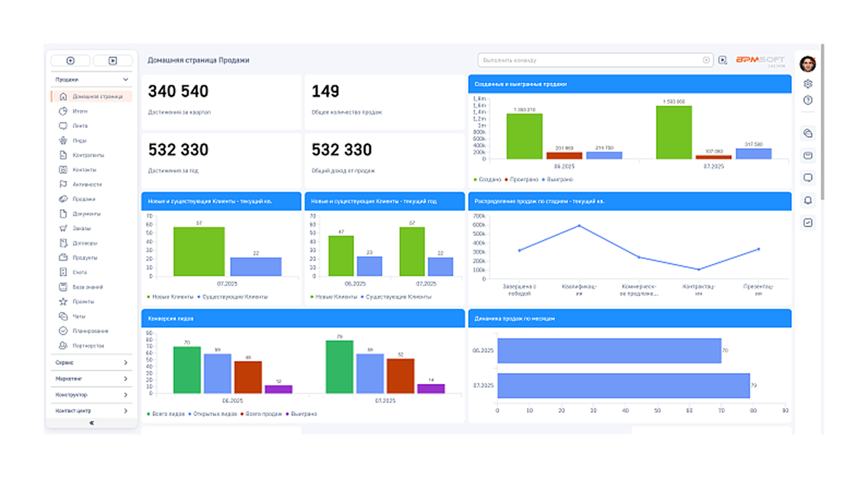Open the checkmark tasks icon in right panel
868x478 pixels.
[x=808, y=223]
